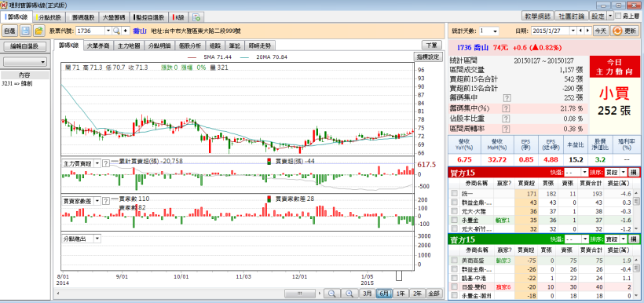Open the 買賣家數差 indicator dropdown

97,201
